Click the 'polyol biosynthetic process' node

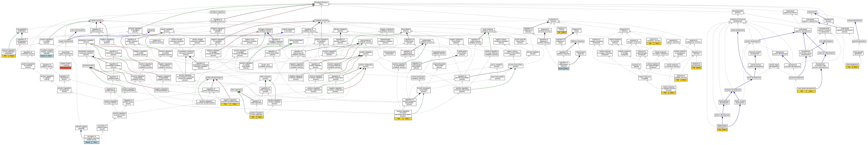click(498, 78)
